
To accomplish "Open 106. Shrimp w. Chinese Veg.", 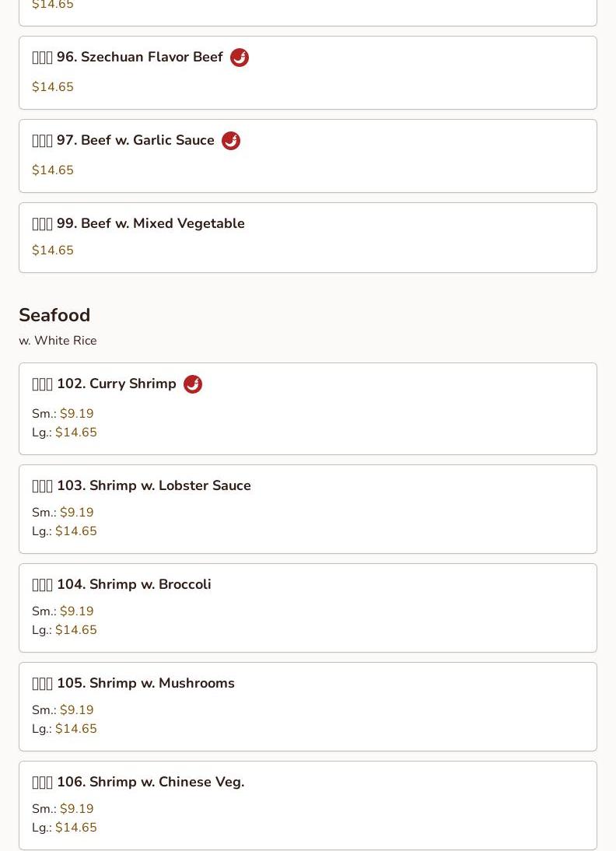I will (308, 805).
